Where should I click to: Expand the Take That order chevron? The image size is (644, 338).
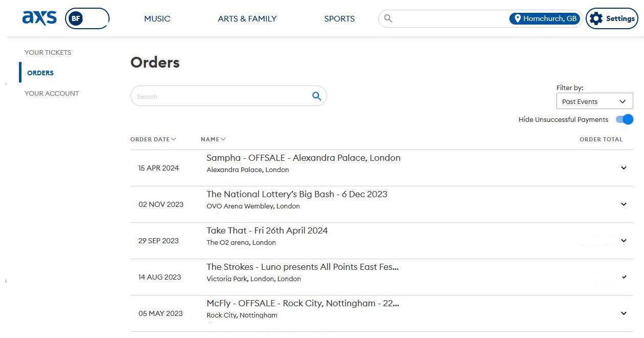pos(624,241)
